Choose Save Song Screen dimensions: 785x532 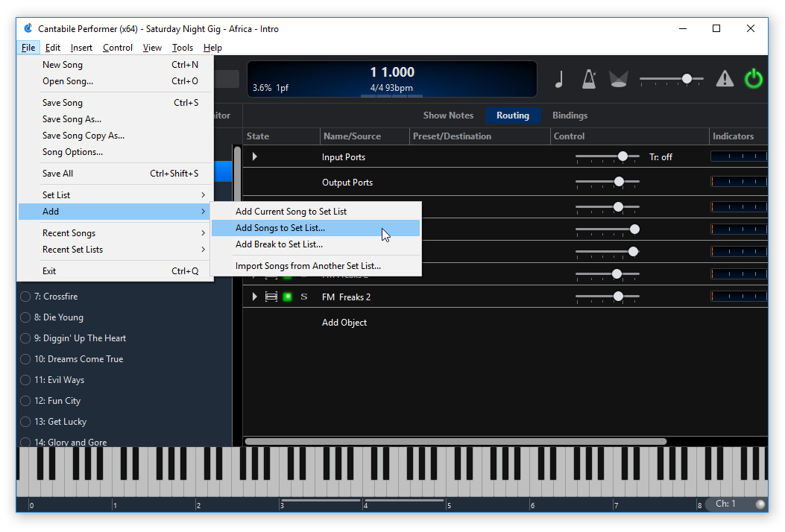(x=116, y=103)
